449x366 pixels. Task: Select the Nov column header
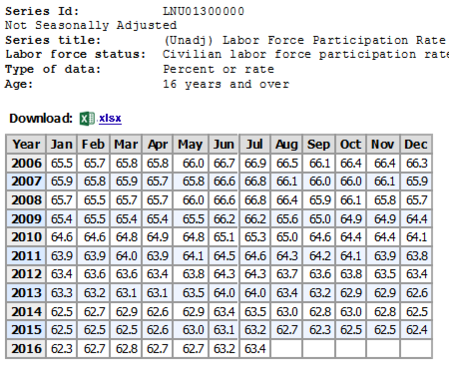[383, 144]
